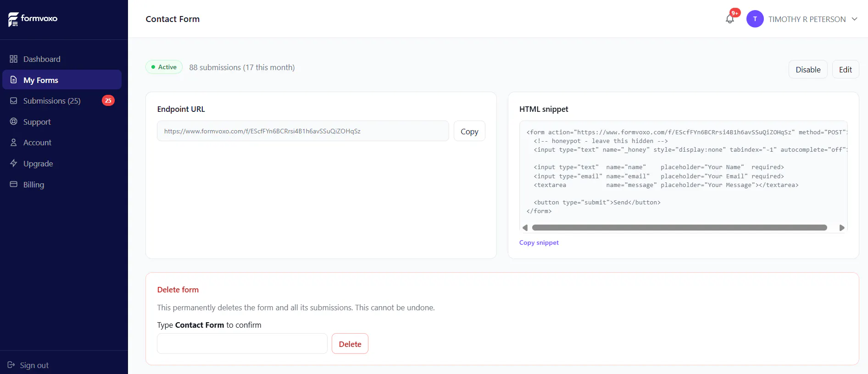Screen dimensions: 868x374
Task: Click the snippet horizontal scrollbar thumb
Action: (679, 228)
